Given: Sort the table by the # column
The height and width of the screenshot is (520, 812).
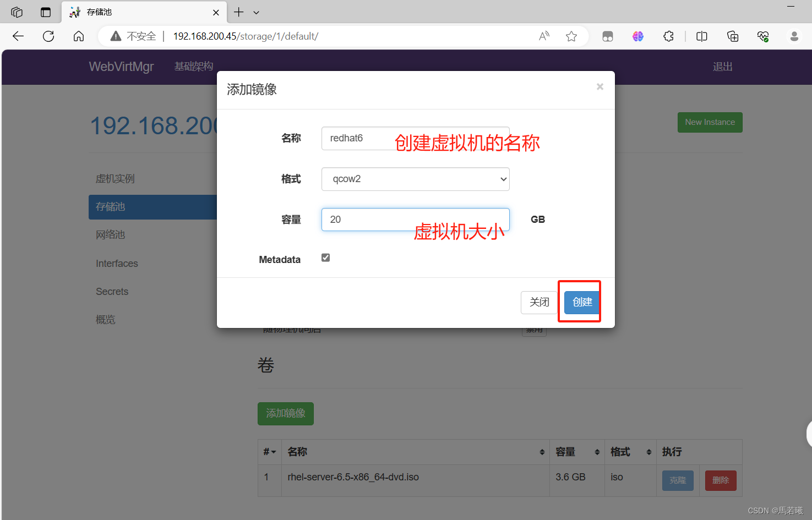Looking at the screenshot, I should pyautogui.click(x=270, y=452).
